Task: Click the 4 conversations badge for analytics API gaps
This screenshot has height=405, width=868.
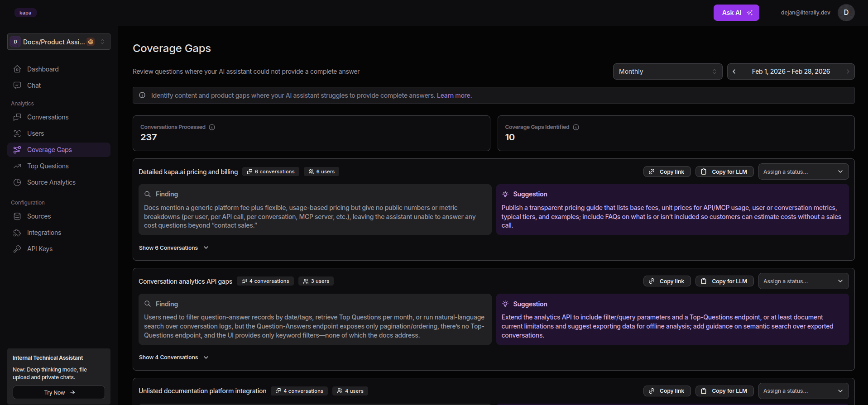Action: (265, 281)
